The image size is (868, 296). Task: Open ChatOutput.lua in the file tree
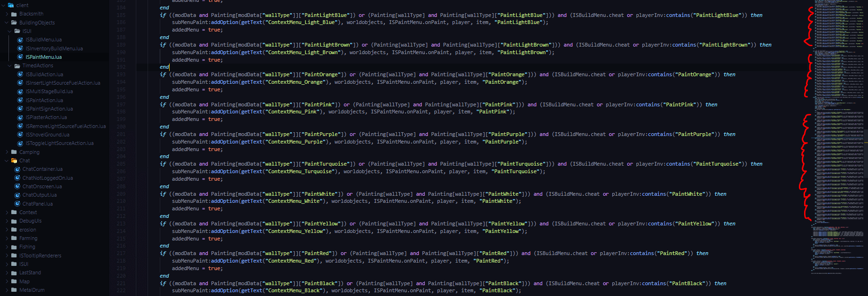39,195
